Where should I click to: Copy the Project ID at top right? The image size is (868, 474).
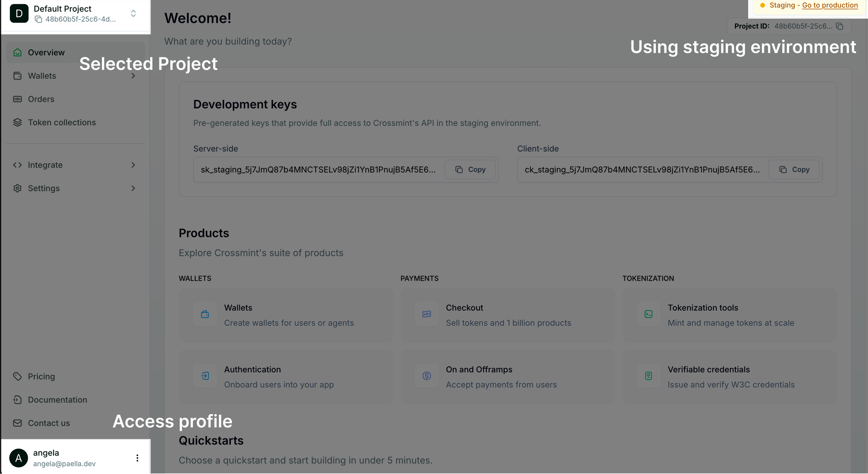[840, 26]
